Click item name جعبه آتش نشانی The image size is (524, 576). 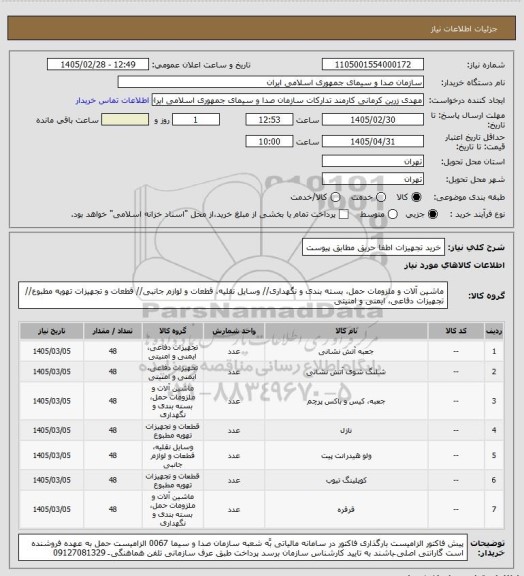[346, 352]
